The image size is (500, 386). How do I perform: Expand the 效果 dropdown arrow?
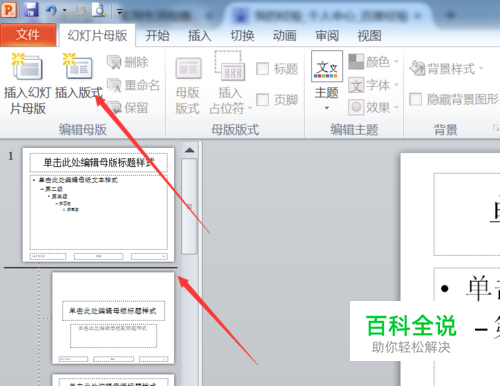click(396, 107)
